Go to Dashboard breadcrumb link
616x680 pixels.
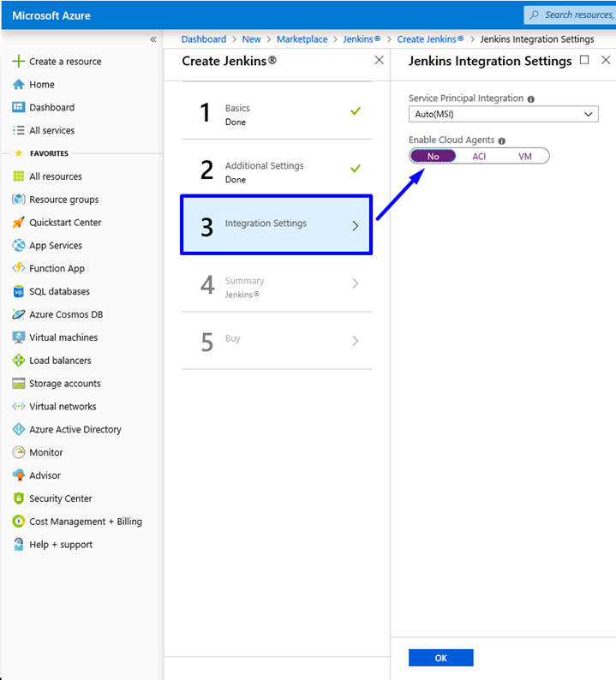pos(203,39)
